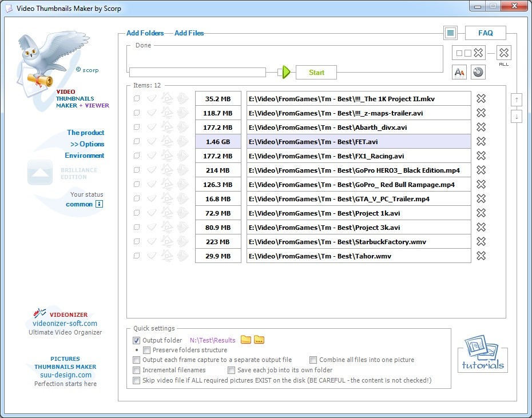532x418 pixels.
Task: Open the font settings Aa icon
Action: (459, 72)
